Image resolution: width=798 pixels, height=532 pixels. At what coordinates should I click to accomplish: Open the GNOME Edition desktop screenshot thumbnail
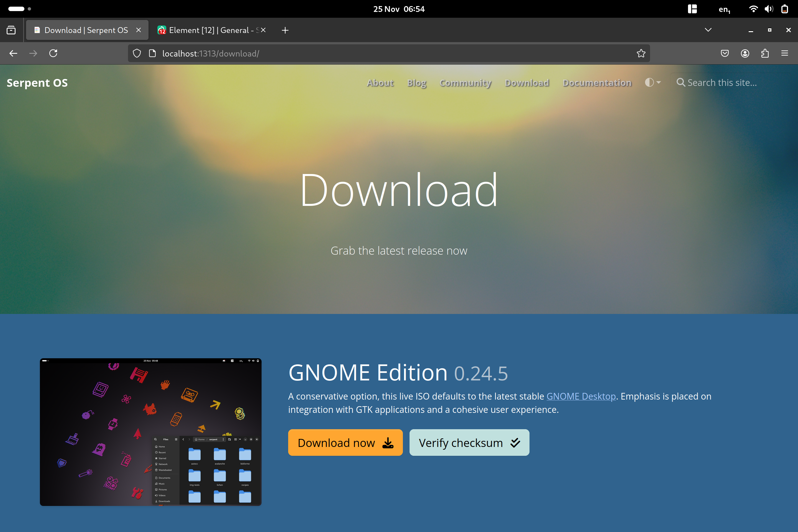coord(151,432)
